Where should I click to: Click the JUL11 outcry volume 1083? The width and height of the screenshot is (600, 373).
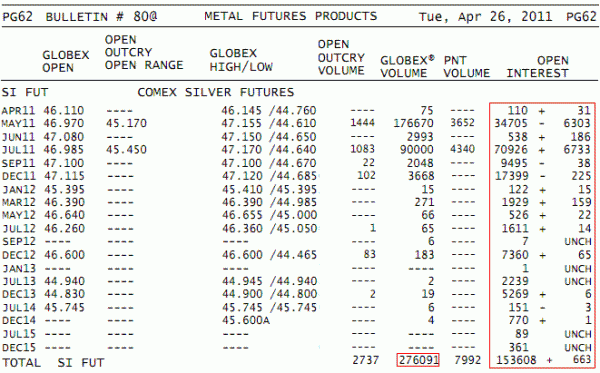pyautogui.click(x=362, y=149)
